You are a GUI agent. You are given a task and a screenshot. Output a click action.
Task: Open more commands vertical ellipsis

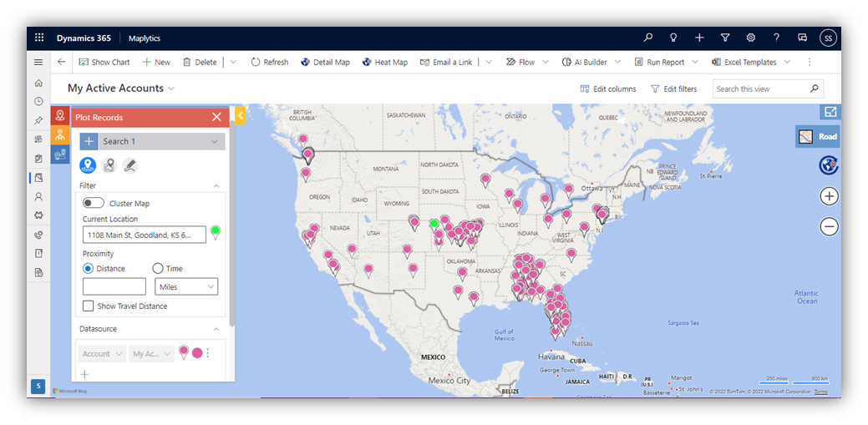810,62
